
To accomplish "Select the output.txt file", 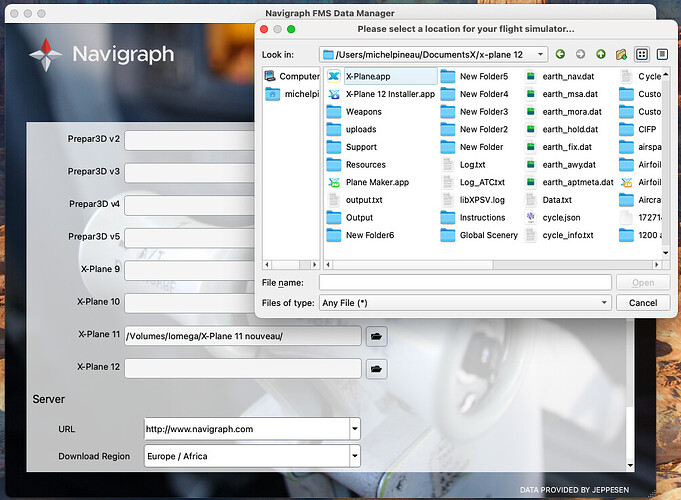I will pos(355,200).
